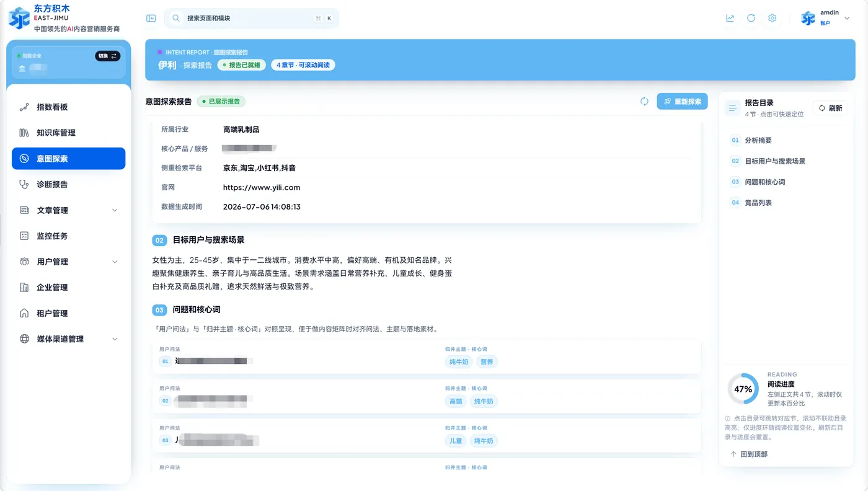This screenshot has width=868, height=491.
Task: Open 知识库管理 in the sidebar
Action: point(69,133)
